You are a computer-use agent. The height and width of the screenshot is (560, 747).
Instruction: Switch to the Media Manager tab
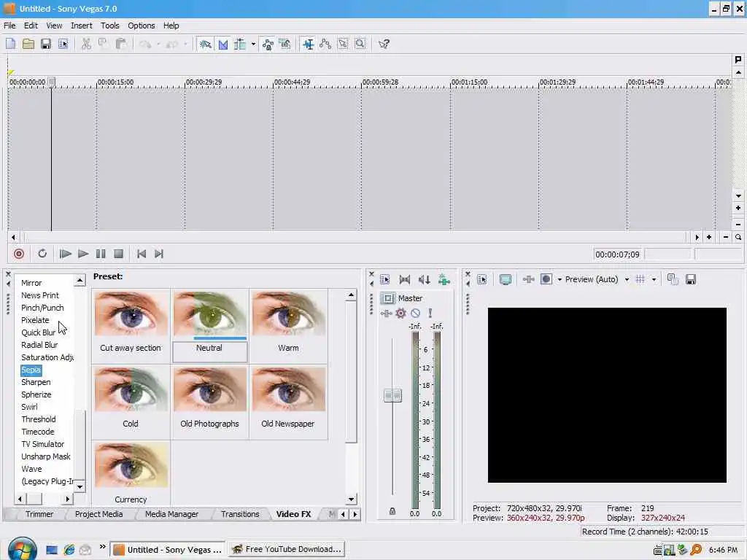point(171,514)
